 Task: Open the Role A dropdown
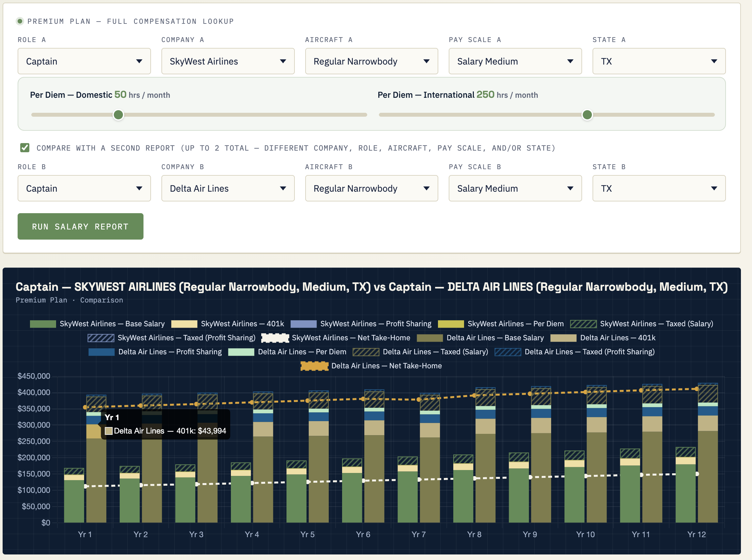click(x=84, y=61)
